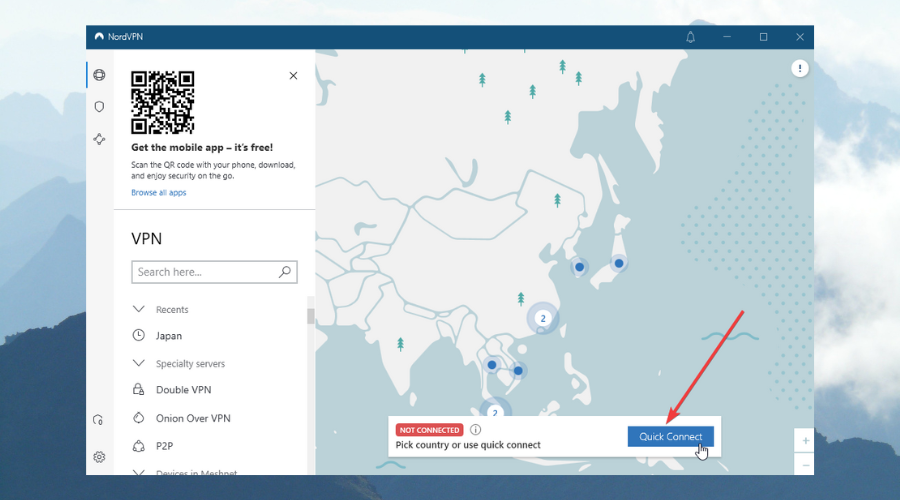Open the timer icon above settings
900x500 pixels.
(99, 420)
